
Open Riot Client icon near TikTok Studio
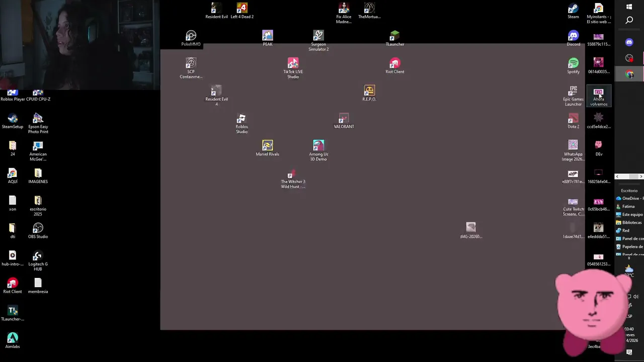point(395,66)
